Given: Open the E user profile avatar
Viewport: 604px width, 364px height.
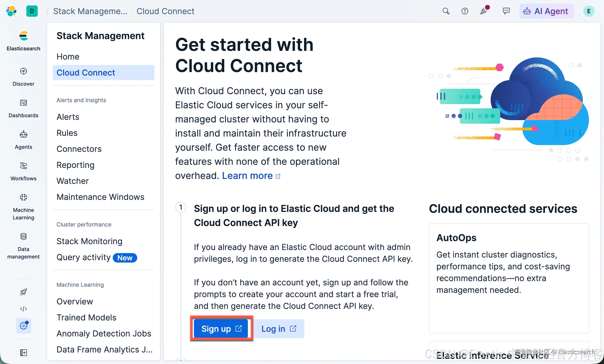Looking at the screenshot, I should [588, 11].
